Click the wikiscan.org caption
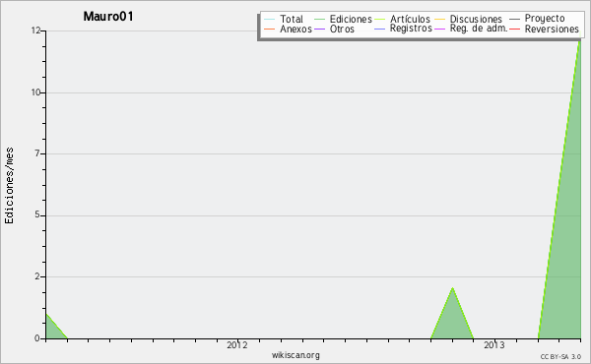591x364 pixels. point(295,355)
